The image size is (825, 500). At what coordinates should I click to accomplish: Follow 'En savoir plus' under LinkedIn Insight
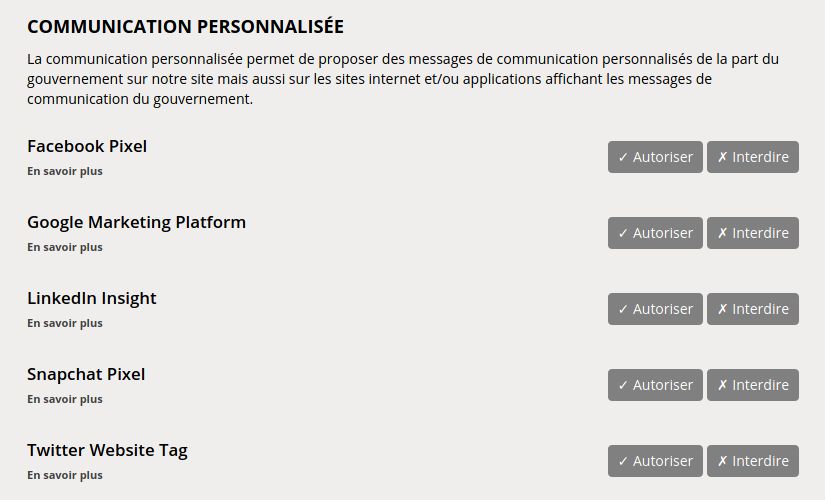coord(65,323)
